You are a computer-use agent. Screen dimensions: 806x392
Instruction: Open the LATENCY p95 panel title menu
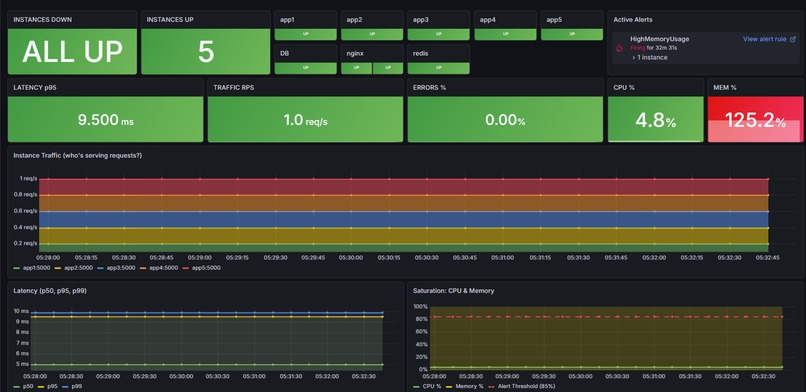point(35,88)
